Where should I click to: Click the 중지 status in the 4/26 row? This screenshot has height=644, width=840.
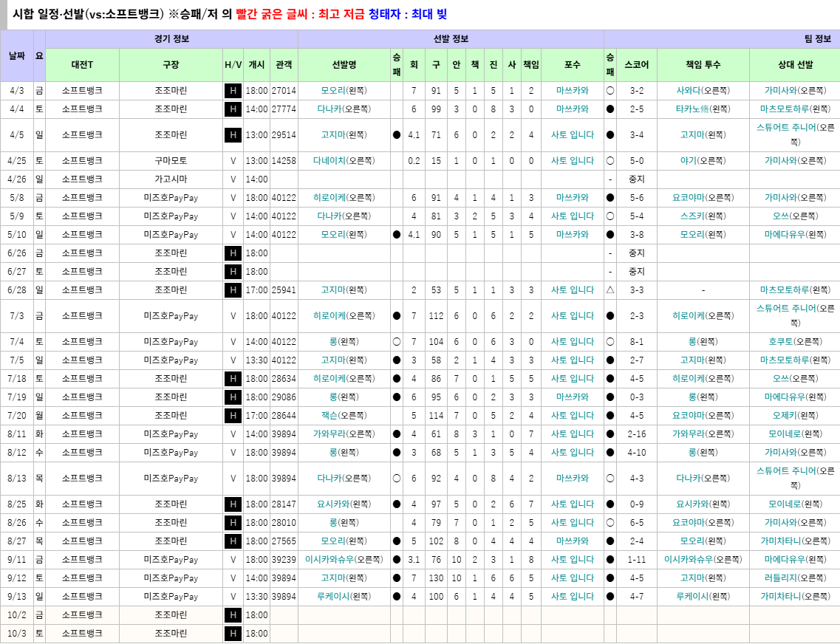[x=636, y=179]
